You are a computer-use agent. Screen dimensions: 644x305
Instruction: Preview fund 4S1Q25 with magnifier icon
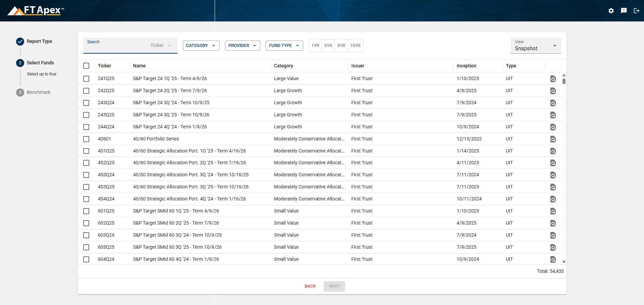[553, 151]
